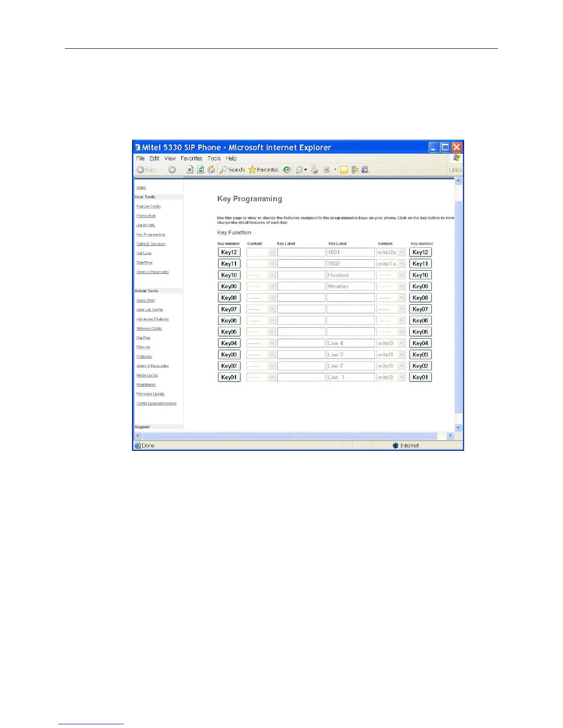Click the Edit page icon in the toolbar
The width and height of the screenshot is (563, 728).
327,170
